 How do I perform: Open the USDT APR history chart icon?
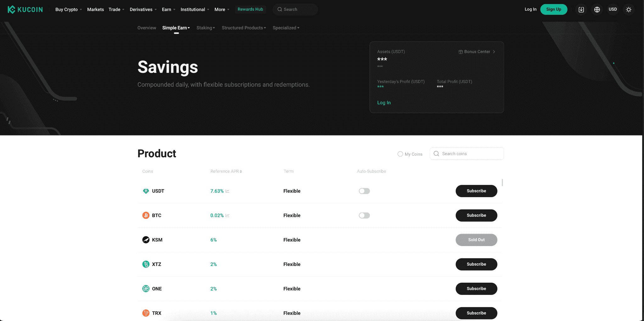[x=228, y=191]
